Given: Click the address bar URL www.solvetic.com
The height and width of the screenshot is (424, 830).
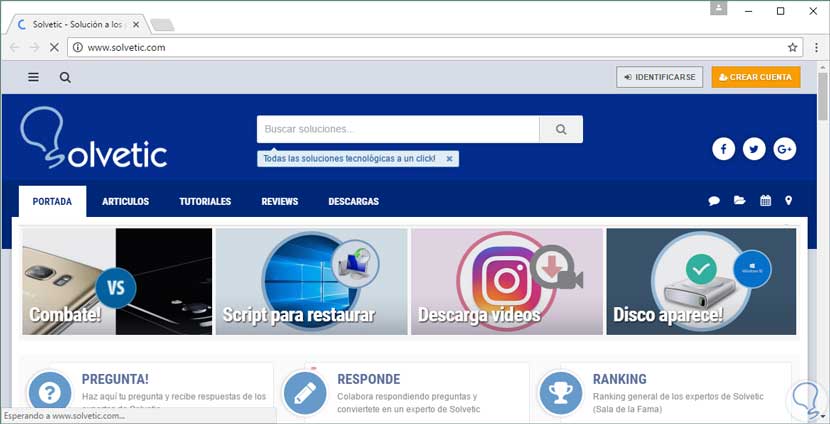Looking at the screenshot, I should (127, 47).
